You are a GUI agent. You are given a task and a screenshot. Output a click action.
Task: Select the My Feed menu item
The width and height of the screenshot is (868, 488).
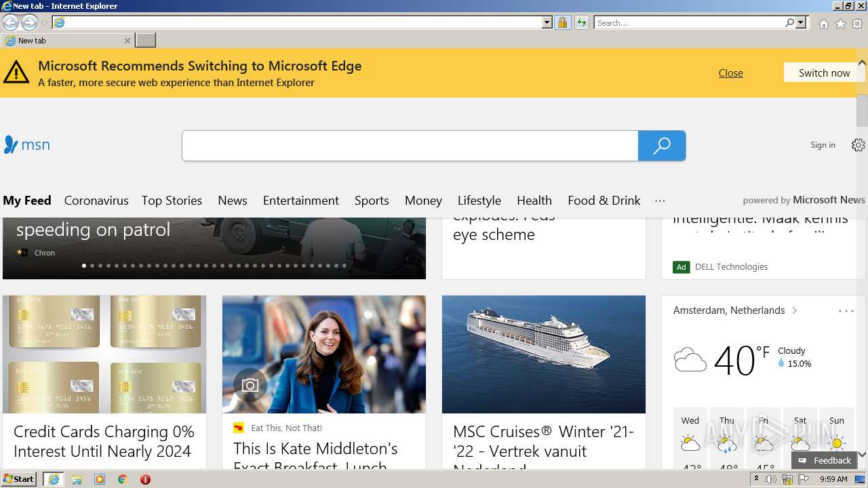(x=27, y=200)
